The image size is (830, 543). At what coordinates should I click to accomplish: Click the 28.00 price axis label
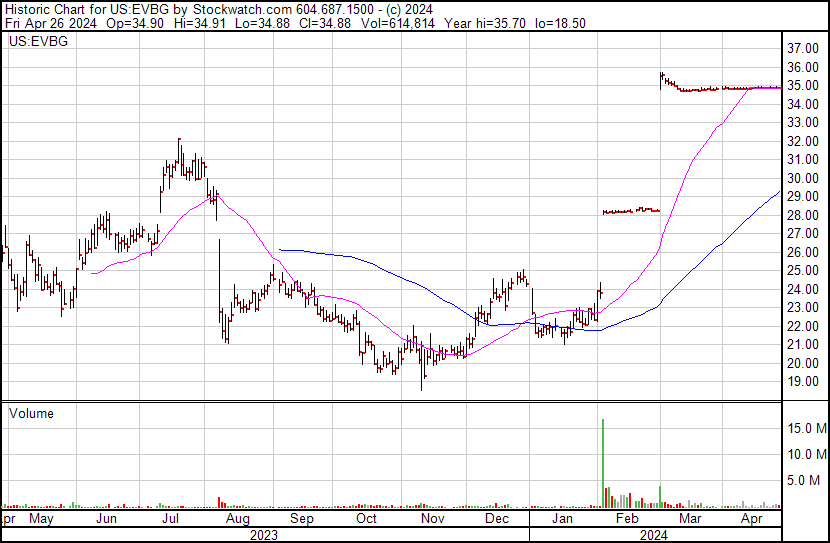pyautogui.click(x=804, y=215)
